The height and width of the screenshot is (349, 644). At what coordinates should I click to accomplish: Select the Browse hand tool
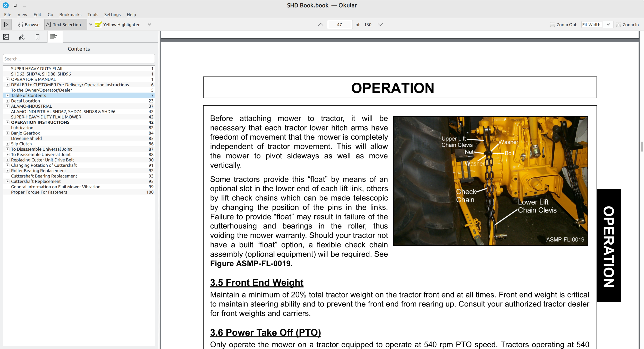point(29,24)
